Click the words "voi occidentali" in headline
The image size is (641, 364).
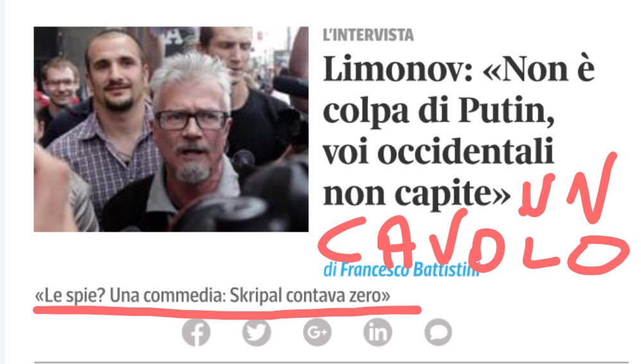tap(438, 151)
